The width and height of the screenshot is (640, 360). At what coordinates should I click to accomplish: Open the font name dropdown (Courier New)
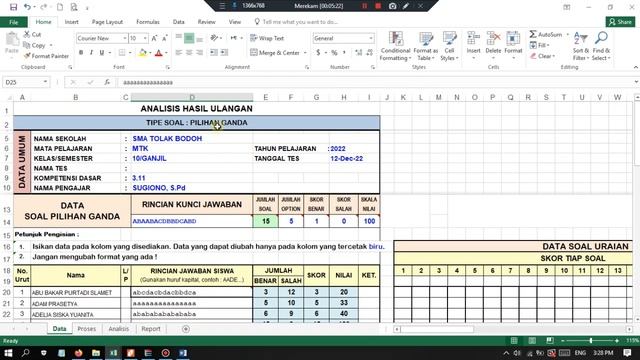click(124, 38)
